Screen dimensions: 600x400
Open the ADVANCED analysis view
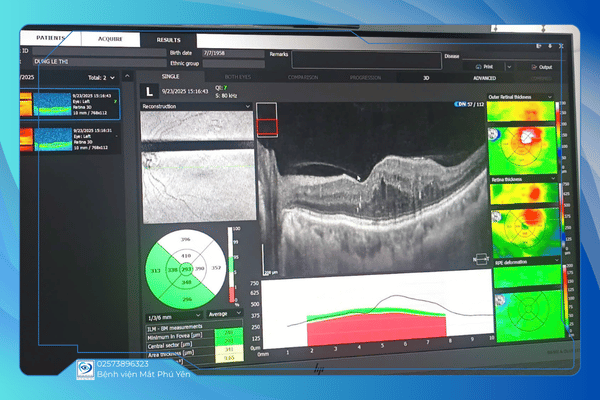484,76
